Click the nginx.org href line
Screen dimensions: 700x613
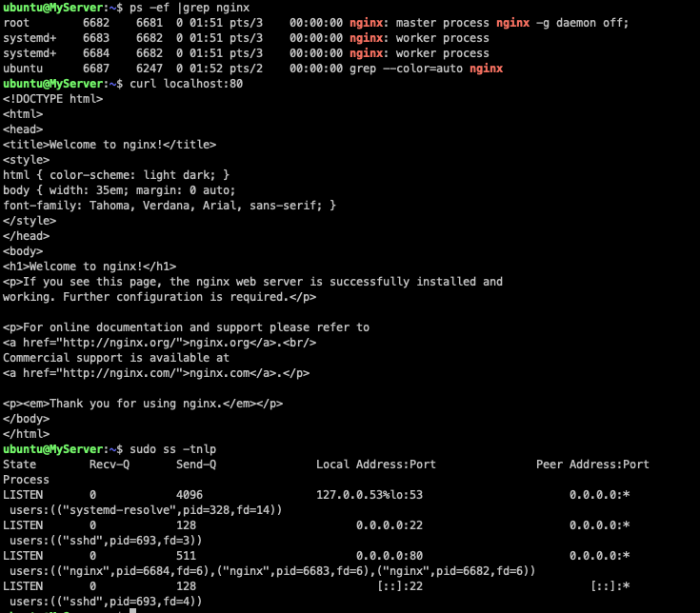tap(159, 342)
